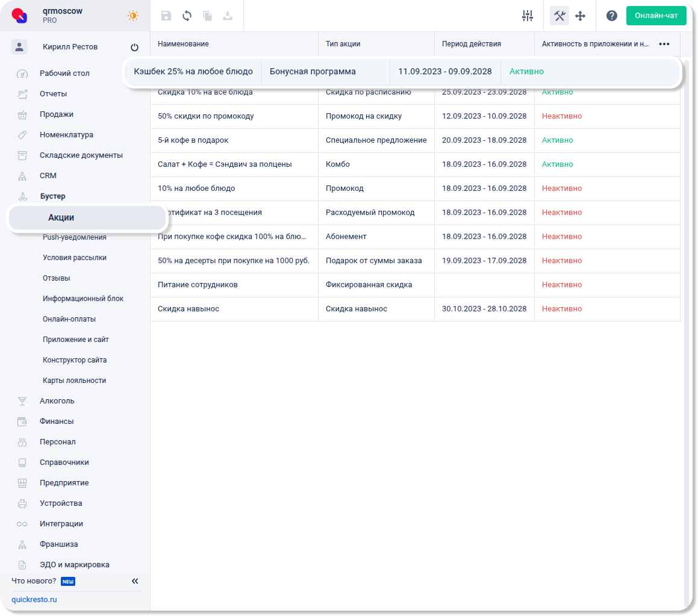The image size is (698, 616).
Task: Click the copy document icon in toolbar
Action: point(207,16)
